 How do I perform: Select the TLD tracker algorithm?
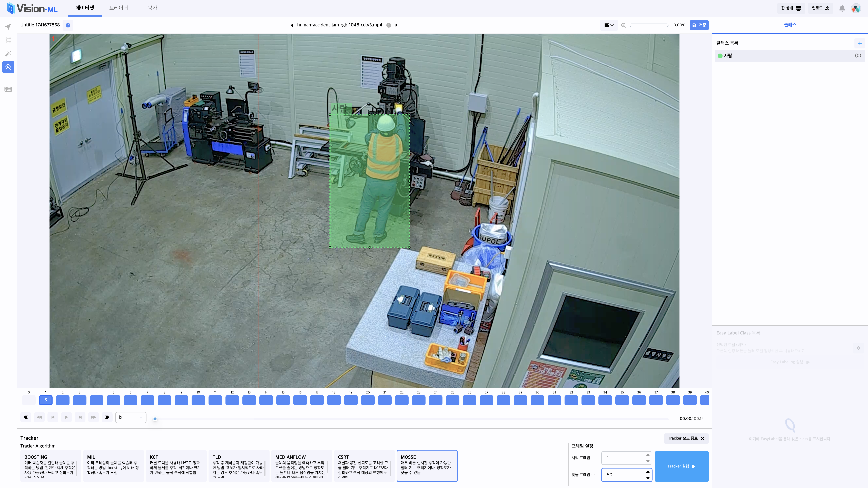point(239,466)
